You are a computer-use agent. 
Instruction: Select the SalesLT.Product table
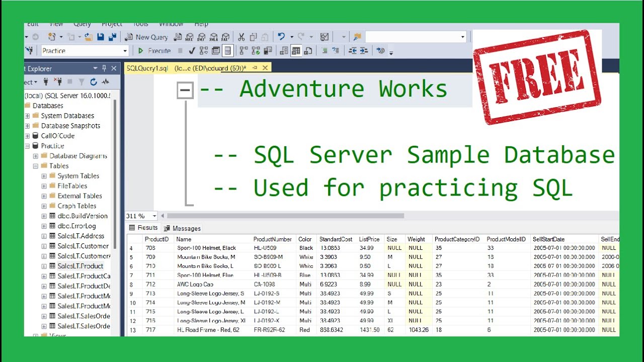[x=80, y=266]
